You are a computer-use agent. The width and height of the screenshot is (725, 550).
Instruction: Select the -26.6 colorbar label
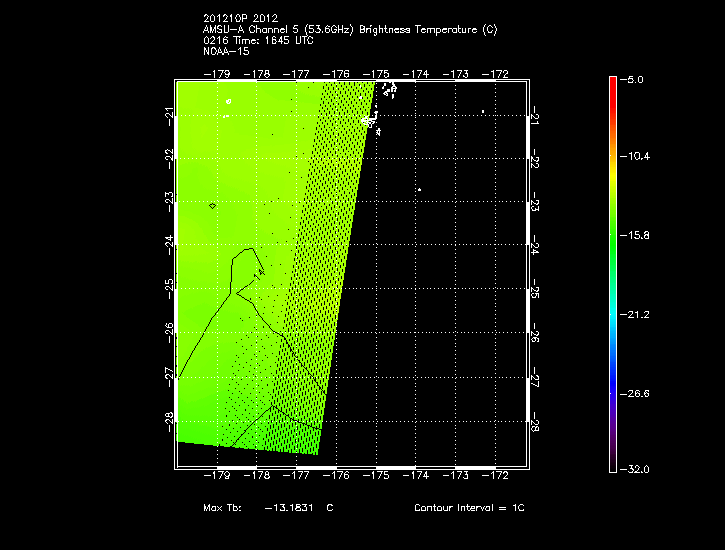click(x=636, y=393)
